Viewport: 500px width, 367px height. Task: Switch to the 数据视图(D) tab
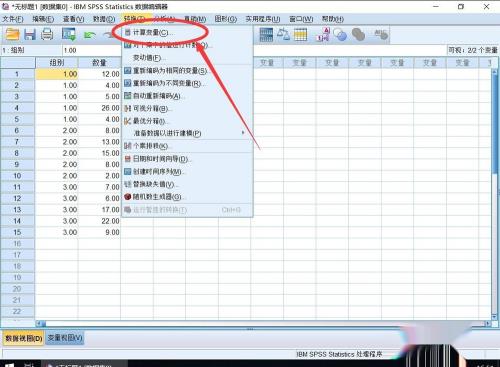23,338
